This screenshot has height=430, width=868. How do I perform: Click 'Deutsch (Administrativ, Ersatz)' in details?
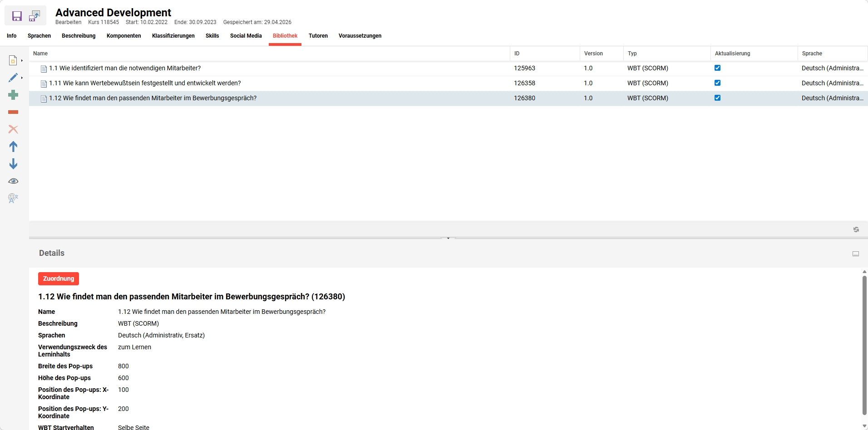[x=161, y=335]
